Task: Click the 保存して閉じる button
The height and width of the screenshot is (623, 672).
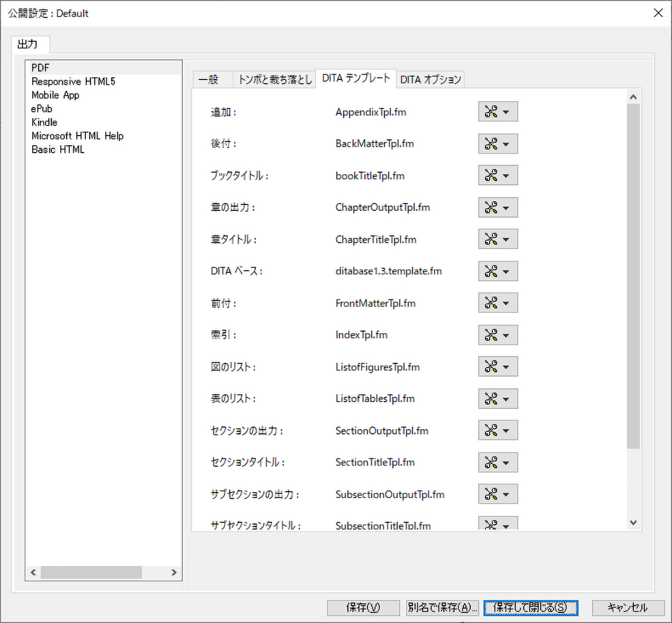Action: pos(530,608)
